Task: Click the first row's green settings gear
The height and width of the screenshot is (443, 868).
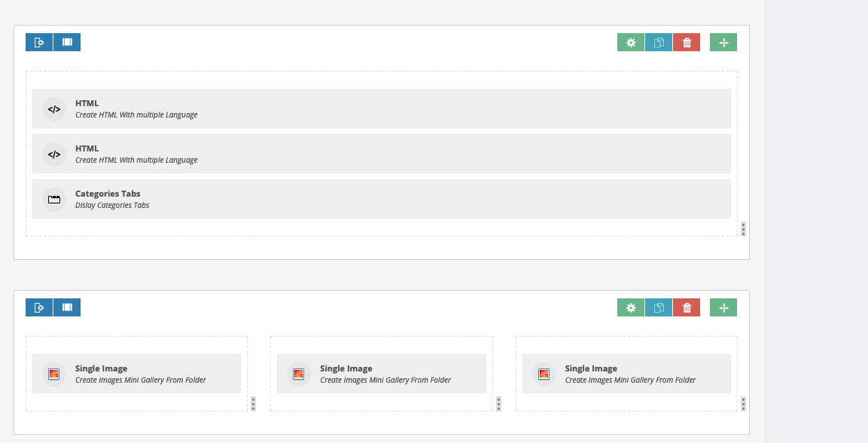Action: click(631, 43)
